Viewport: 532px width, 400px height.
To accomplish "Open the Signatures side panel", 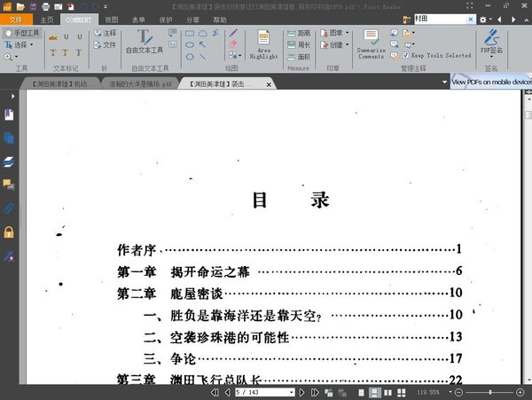I will (x=9, y=256).
